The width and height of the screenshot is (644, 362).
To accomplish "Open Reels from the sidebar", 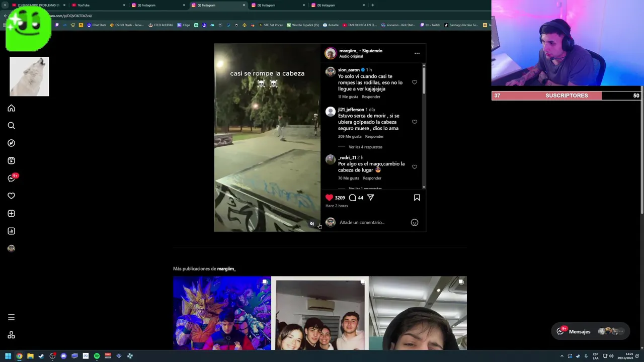I will (x=11, y=161).
